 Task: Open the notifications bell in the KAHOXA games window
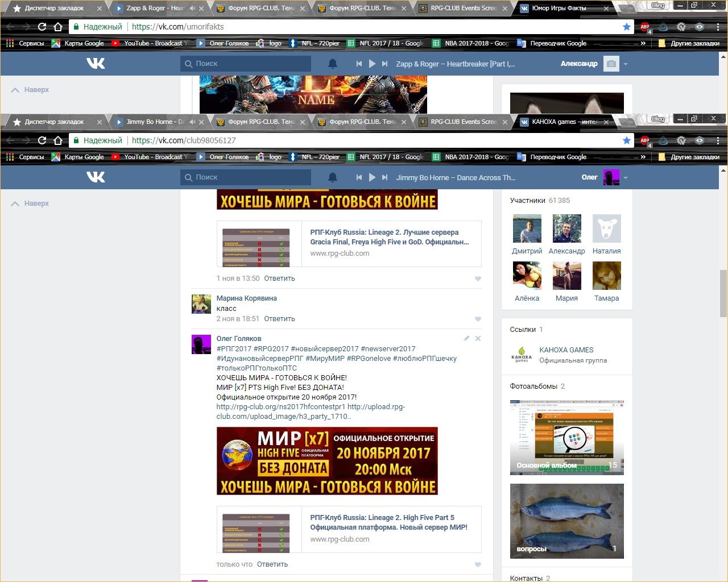(333, 177)
